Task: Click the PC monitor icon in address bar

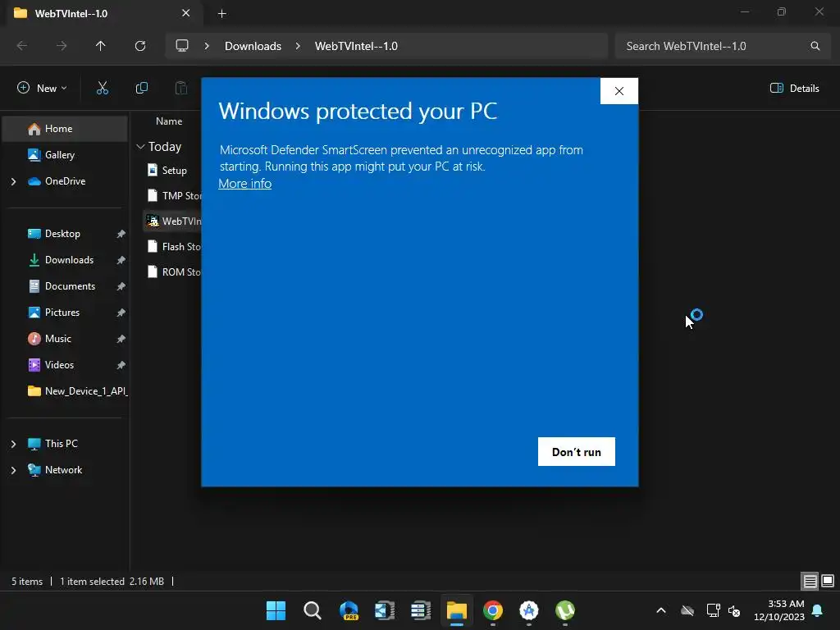Action: (182, 46)
